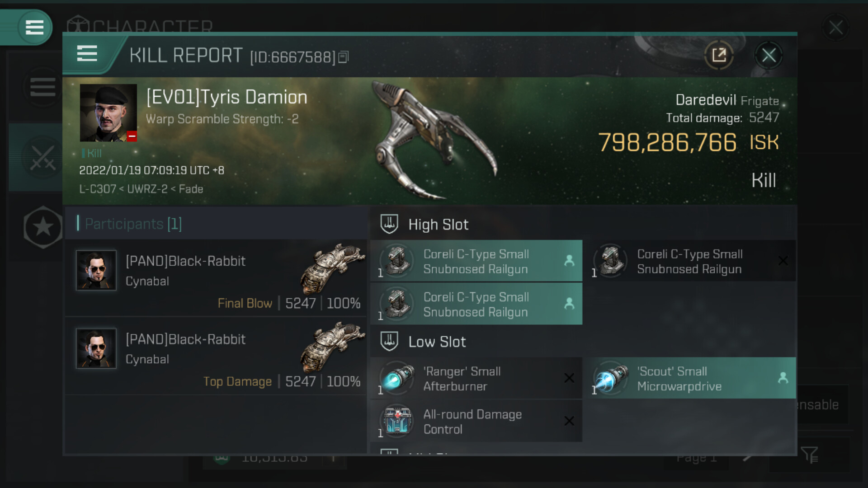Select the 'Ranger' Small Afterburner module

[x=476, y=379]
